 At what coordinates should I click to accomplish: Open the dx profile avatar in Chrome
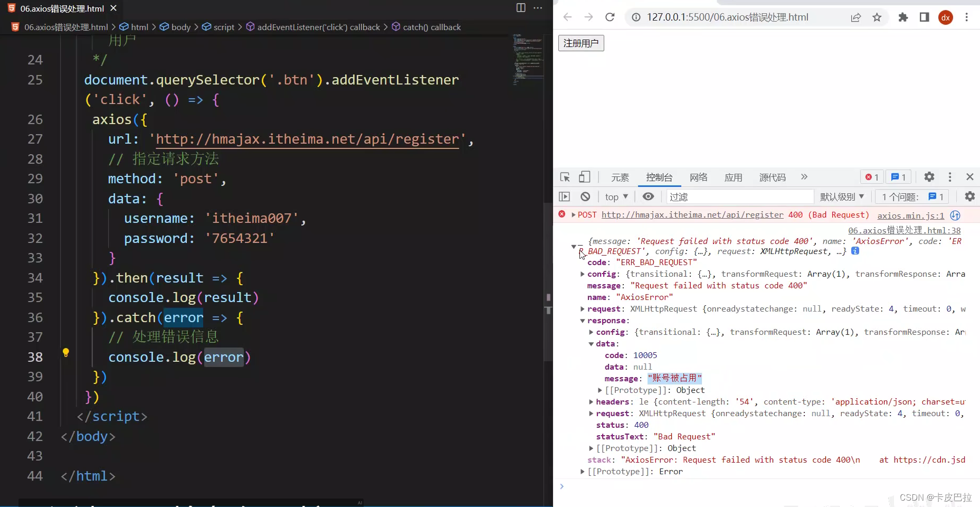coord(946,17)
